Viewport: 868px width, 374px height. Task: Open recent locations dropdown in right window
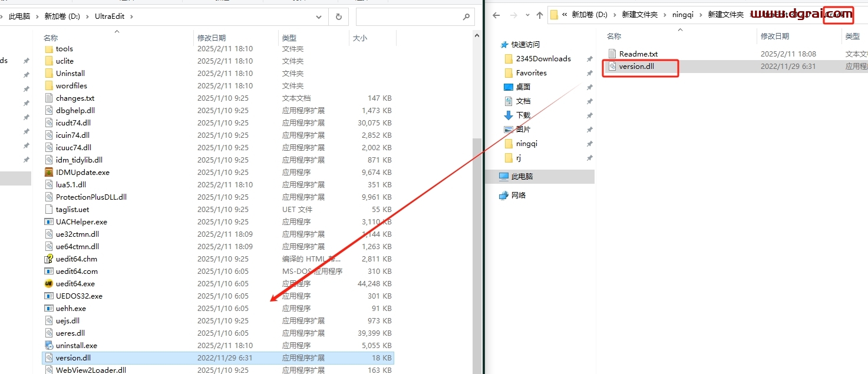pyautogui.click(x=526, y=16)
